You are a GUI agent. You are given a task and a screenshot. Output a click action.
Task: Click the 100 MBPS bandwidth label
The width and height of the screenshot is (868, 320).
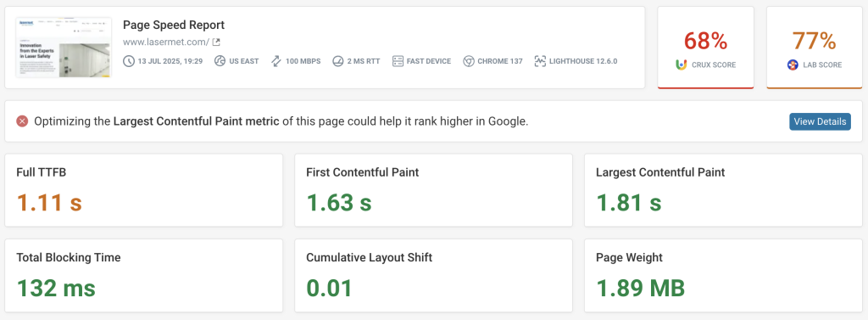pyautogui.click(x=303, y=61)
